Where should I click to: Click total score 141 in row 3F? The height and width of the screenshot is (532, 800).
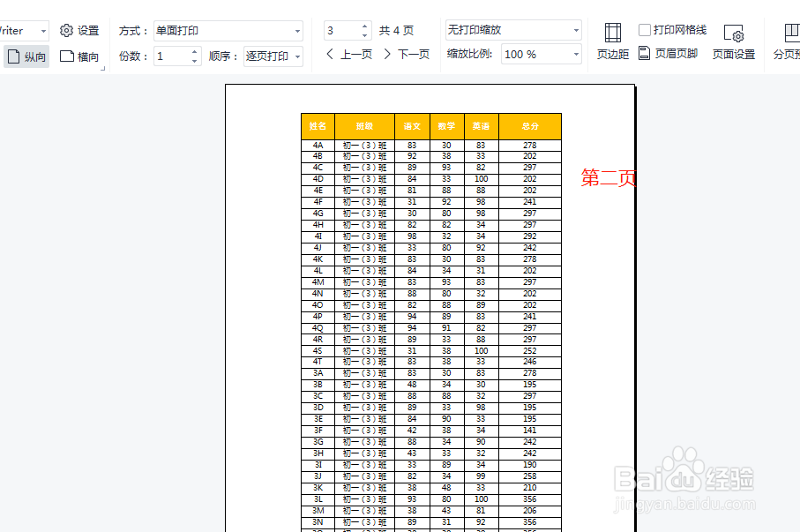click(530, 431)
